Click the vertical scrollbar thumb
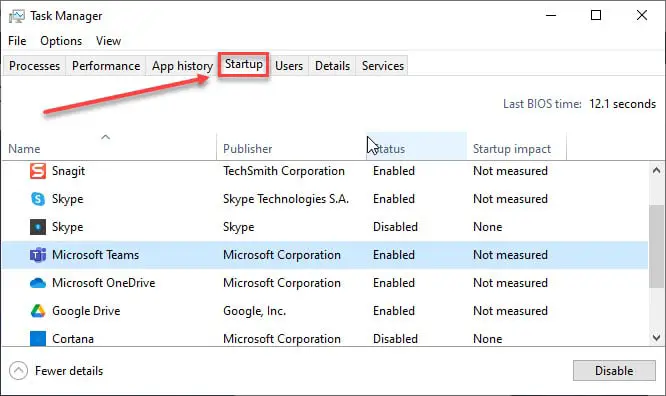Viewport: 666px width, 396px height. pyautogui.click(x=657, y=246)
